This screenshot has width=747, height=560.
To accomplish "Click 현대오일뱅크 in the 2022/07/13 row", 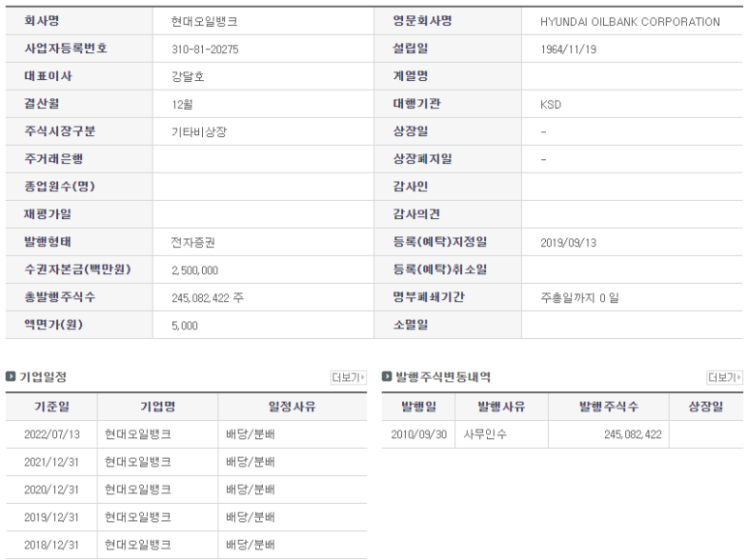I will pyautogui.click(x=137, y=434).
